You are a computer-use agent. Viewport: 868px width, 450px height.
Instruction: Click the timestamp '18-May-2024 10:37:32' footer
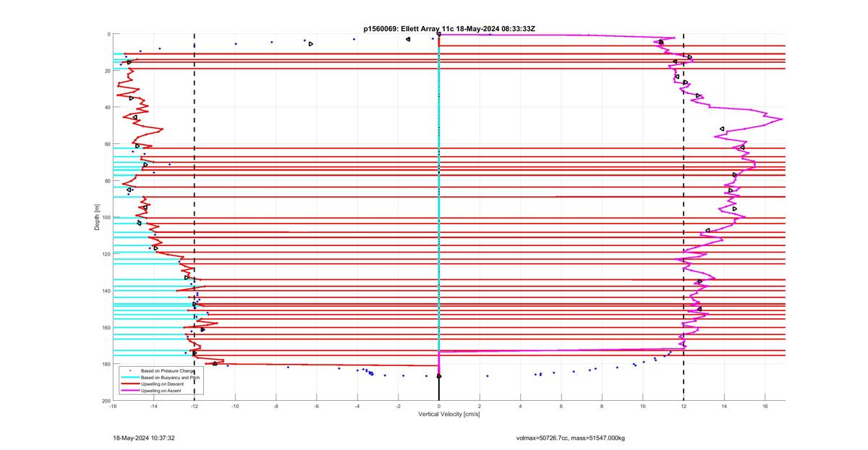(144, 438)
